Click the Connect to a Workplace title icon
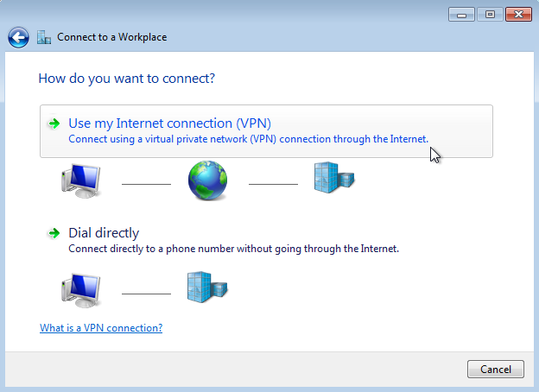The image size is (539, 392). pyautogui.click(x=44, y=37)
